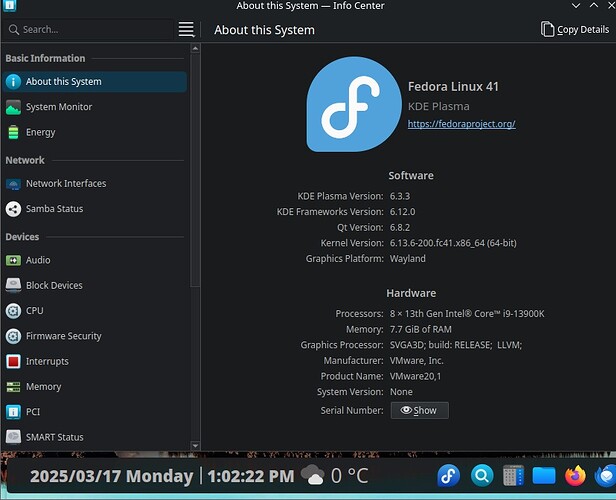Select the PCI info icon

click(13, 412)
